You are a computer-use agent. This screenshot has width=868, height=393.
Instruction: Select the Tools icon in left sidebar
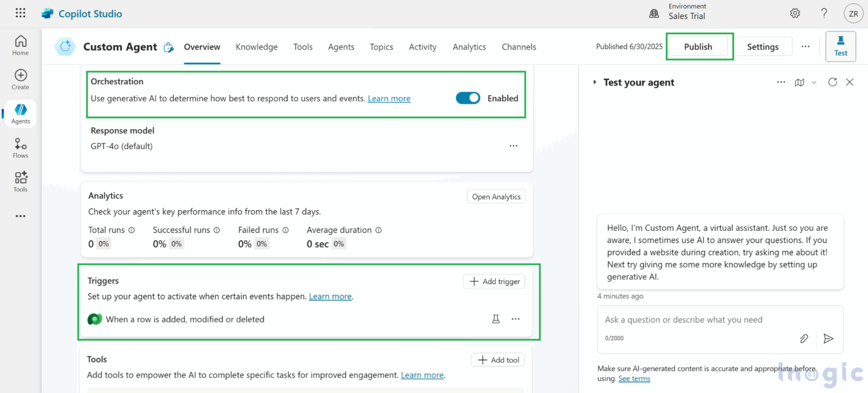pos(20,181)
